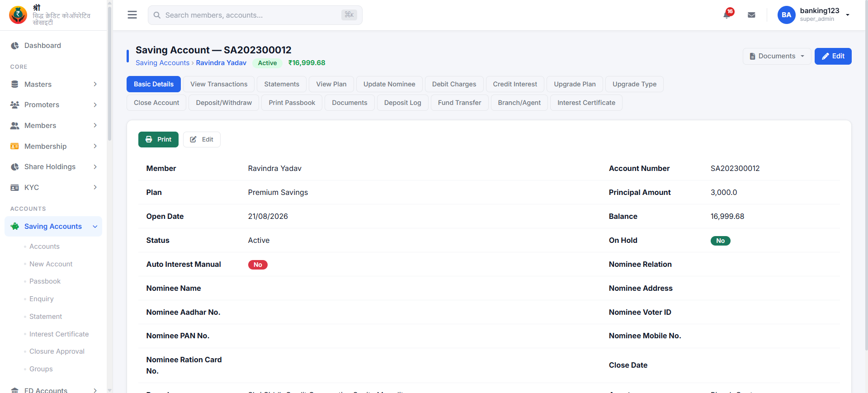Open the Print Passbook tab

coord(292,103)
